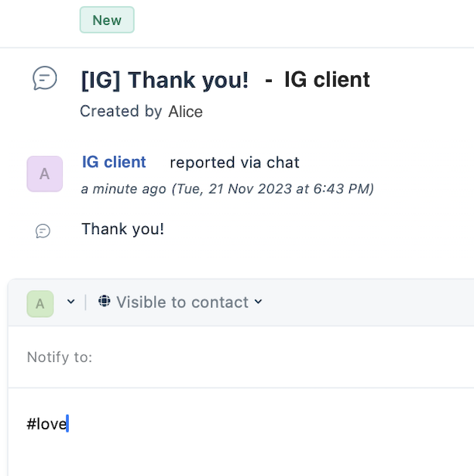474x476 pixels.
Task: Click the purple 'A' avatar of IG client
Action: pyautogui.click(x=45, y=174)
